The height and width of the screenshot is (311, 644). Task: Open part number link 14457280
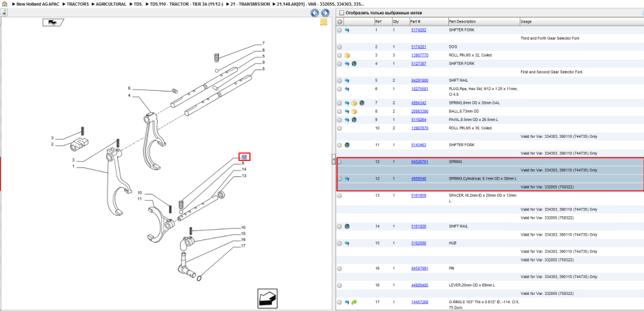[x=419, y=302]
